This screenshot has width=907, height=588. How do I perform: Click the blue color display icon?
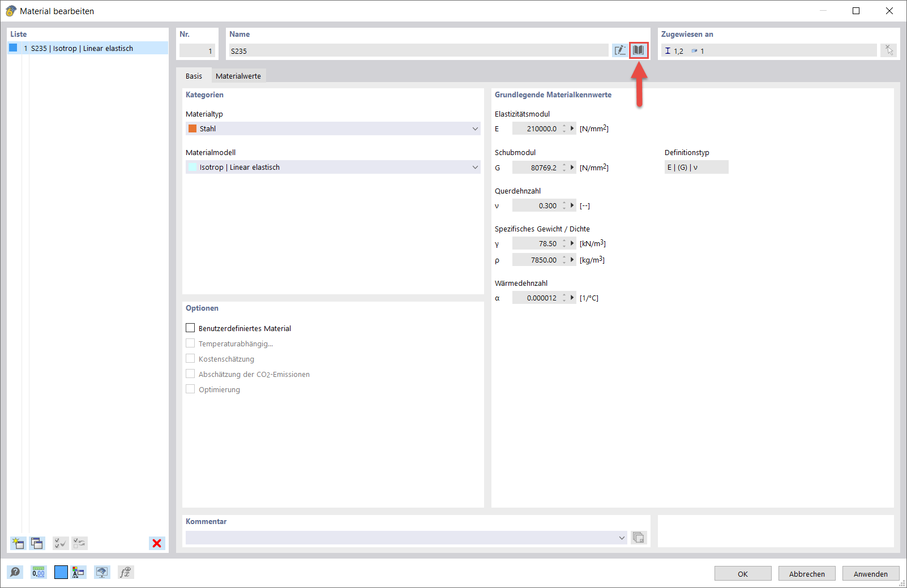pos(61,572)
